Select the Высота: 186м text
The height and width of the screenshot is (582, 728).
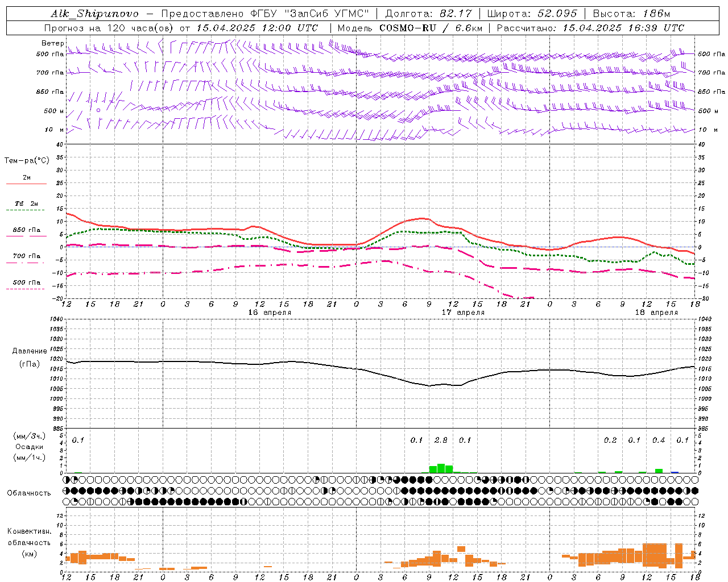[631, 14]
